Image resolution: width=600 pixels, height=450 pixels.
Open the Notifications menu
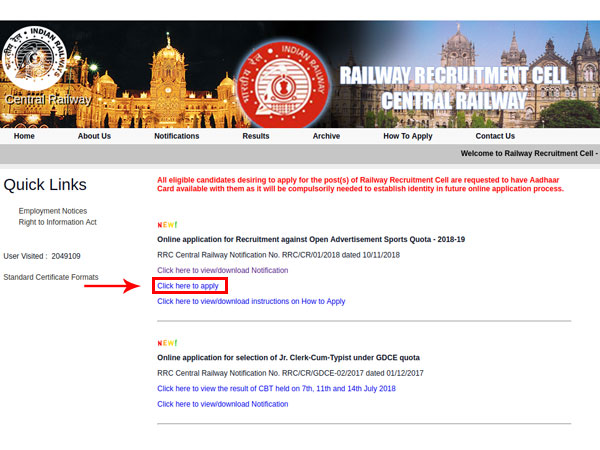point(177,136)
